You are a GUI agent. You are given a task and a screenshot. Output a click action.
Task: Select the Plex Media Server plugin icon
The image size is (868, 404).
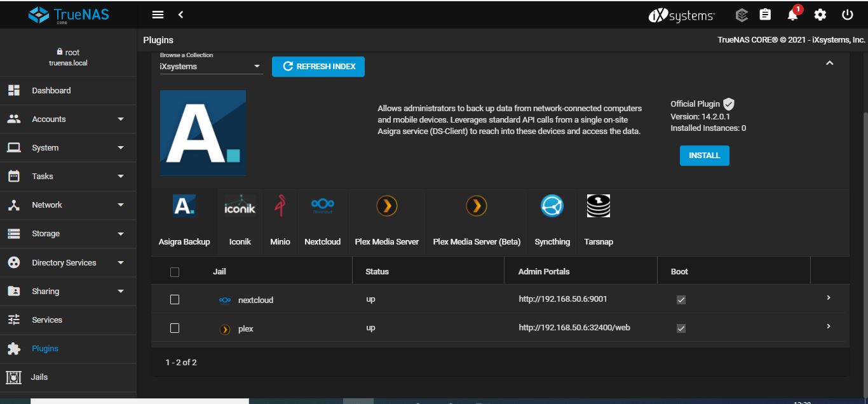pos(387,206)
